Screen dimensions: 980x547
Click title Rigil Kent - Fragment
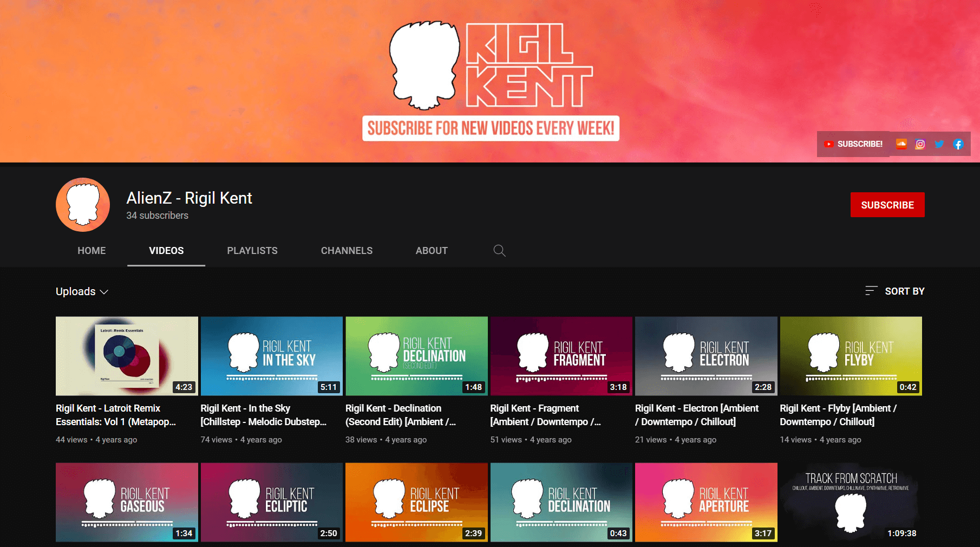pyautogui.click(x=546, y=415)
